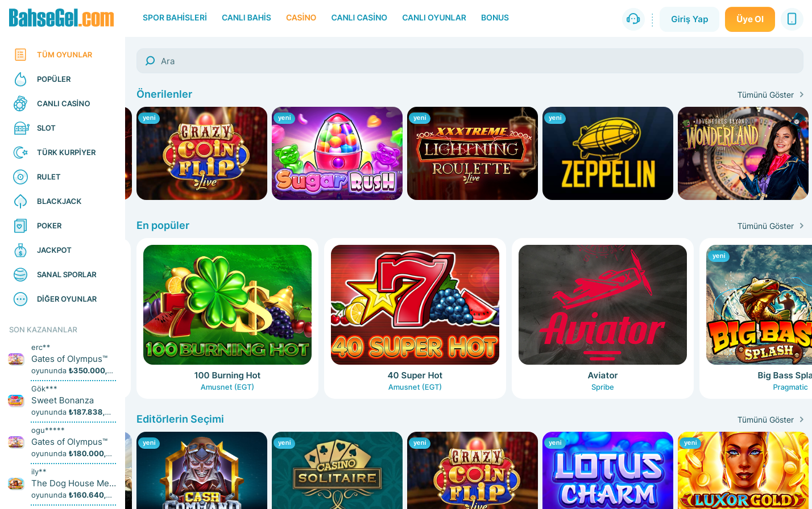This screenshot has width=812, height=509.
Task: Open live support headset icon
Action: [x=633, y=19]
